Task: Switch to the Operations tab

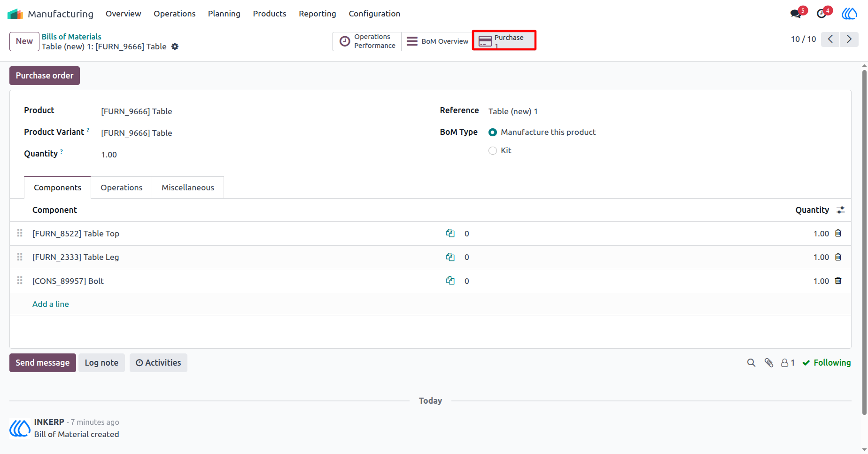Action: 121,188
